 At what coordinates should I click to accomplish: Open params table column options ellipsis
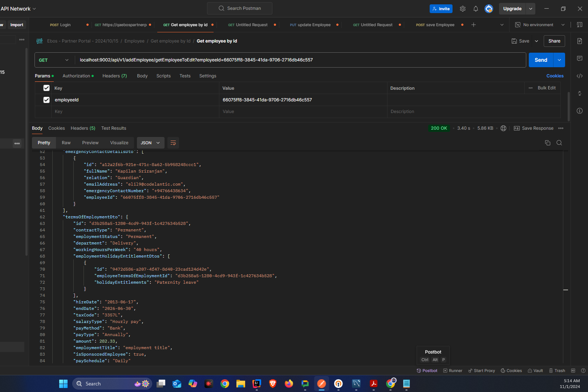click(531, 88)
